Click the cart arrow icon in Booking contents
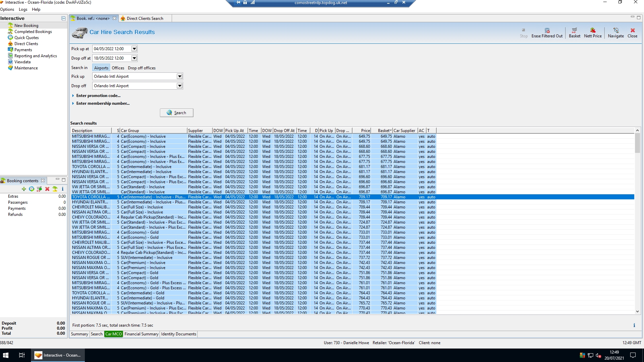This screenshot has width=644, height=362. pos(39,189)
